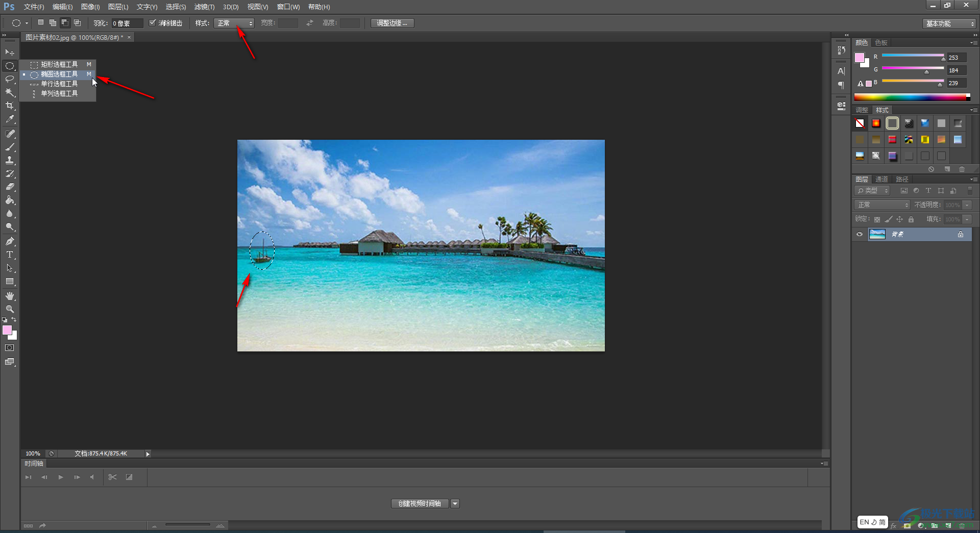Screen dimensions: 980x533
Task: Open the layer blend mode dropdown
Action: (882, 205)
